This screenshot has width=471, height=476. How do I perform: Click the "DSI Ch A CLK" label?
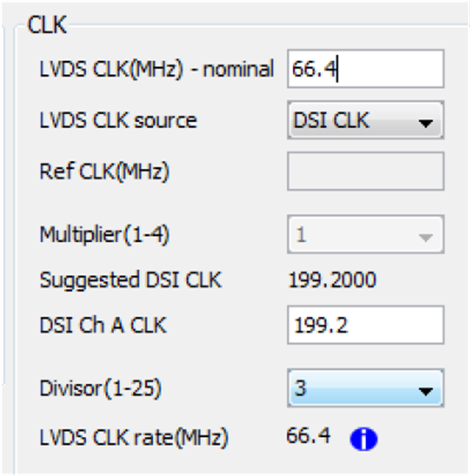pos(103,325)
